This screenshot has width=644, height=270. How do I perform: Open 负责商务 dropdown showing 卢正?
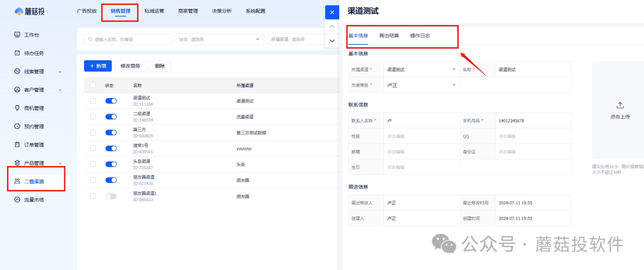pos(422,85)
